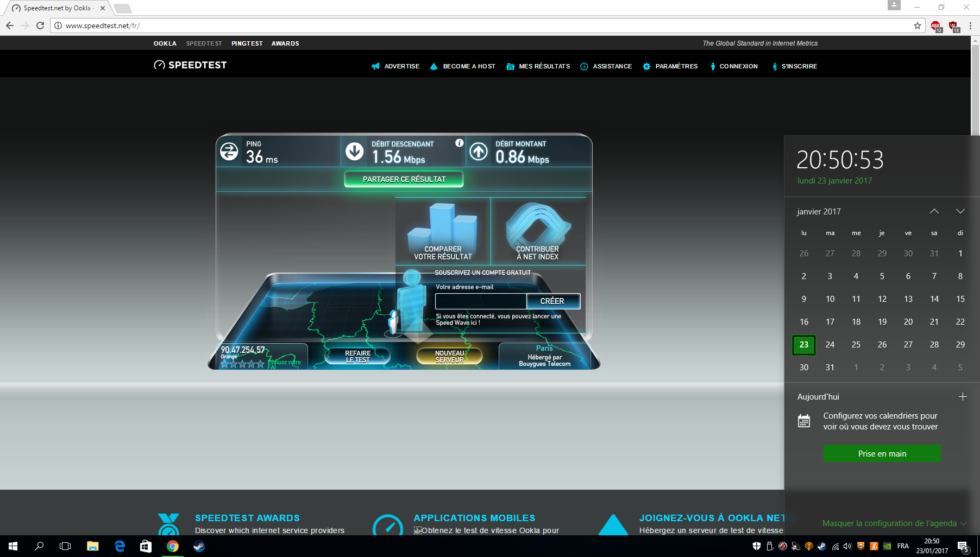Bookmark this page with the star icon
Viewport: 980px width, 557px height.
(x=918, y=26)
